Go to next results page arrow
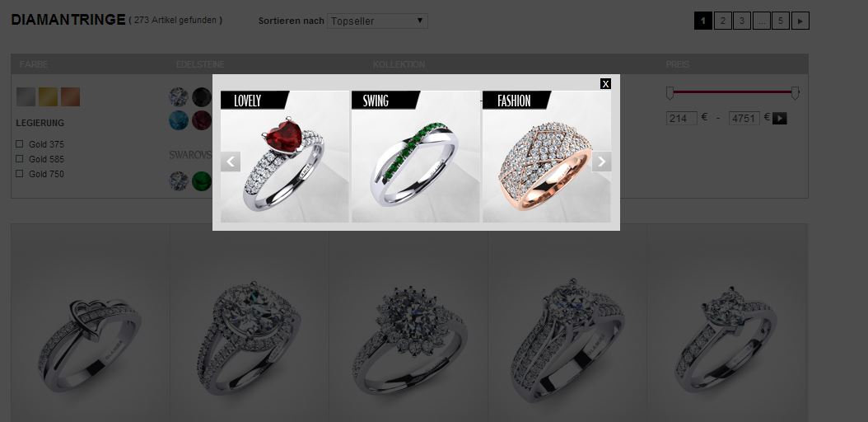This screenshot has height=422, width=868. click(800, 21)
